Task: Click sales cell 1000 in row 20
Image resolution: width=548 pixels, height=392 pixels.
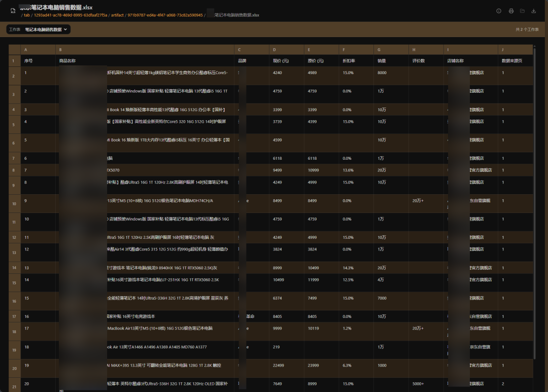Action: pyautogui.click(x=391, y=368)
